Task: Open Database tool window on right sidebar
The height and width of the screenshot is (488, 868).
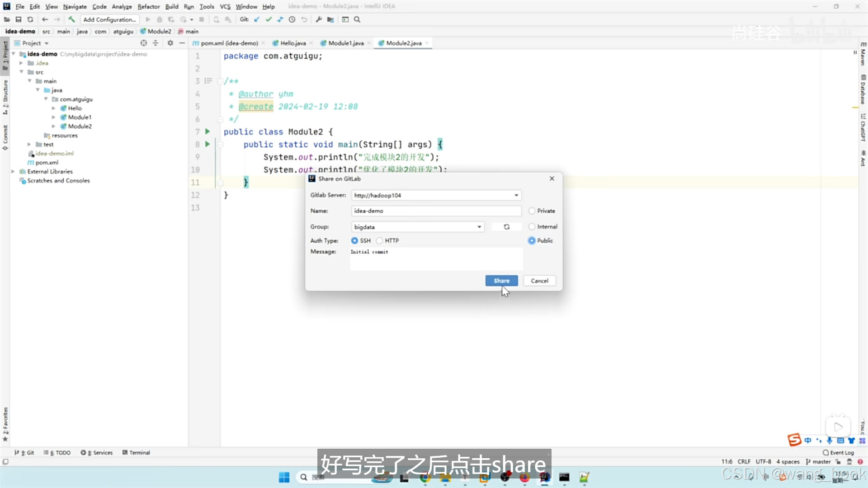Action: pos(863,90)
